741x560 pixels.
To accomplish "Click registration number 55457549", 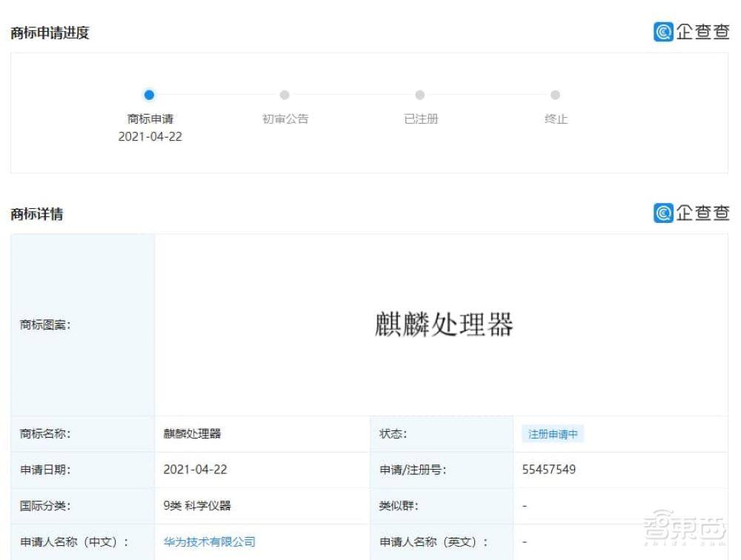I will tap(548, 470).
